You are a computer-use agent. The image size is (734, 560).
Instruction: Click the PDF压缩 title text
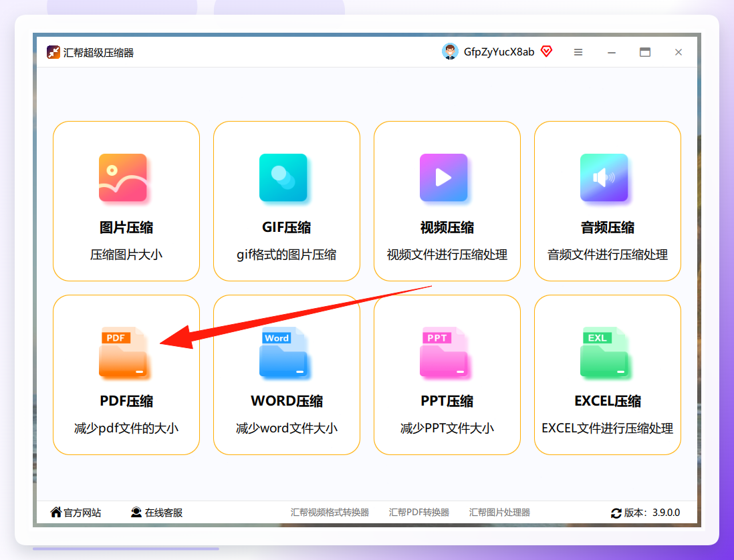(126, 401)
